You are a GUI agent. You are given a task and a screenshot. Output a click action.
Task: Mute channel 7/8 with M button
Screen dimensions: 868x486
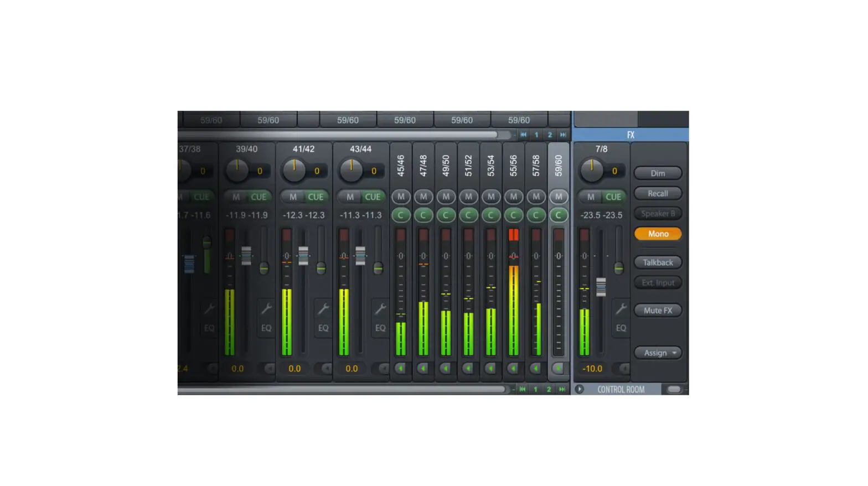click(x=591, y=197)
